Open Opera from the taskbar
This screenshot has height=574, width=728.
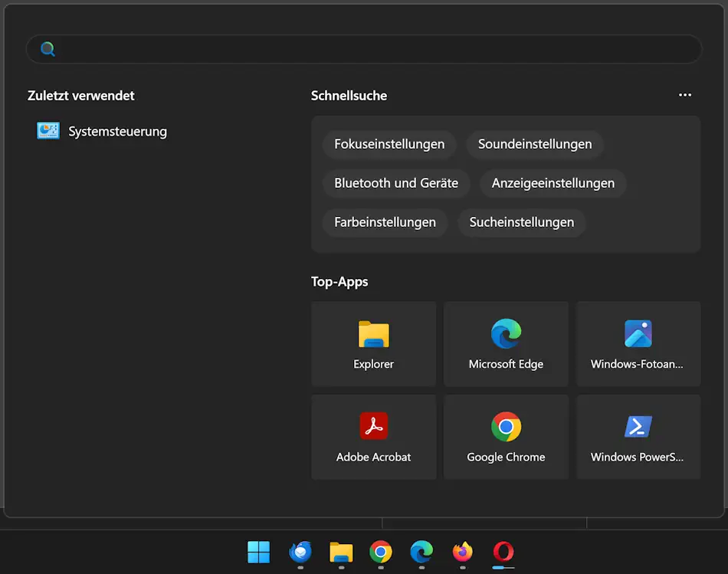(503, 553)
